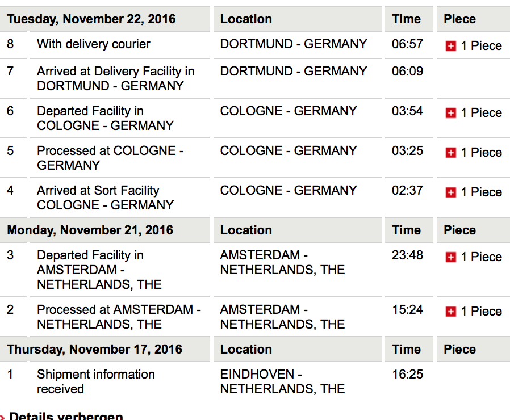
Task: Click the top Piece column header
Action: point(459,19)
